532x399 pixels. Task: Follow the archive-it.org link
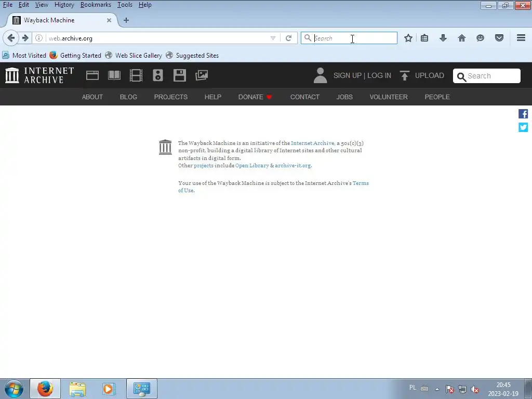(293, 166)
